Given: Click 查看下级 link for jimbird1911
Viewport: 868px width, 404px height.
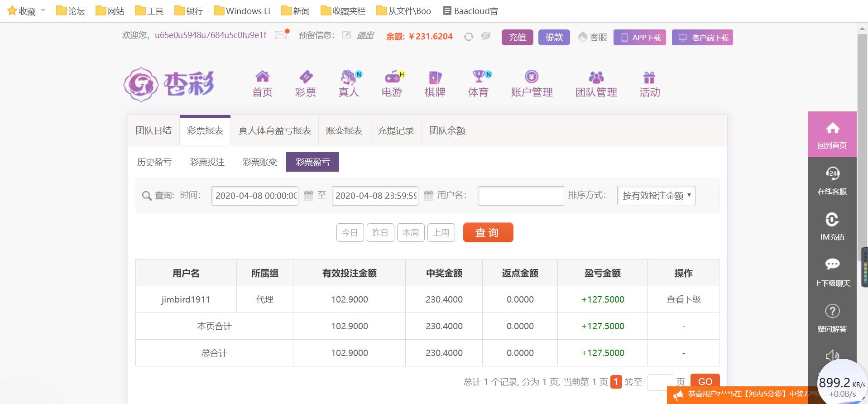Looking at the screenshot, I should pyautogui.click(x=683, y=299).
